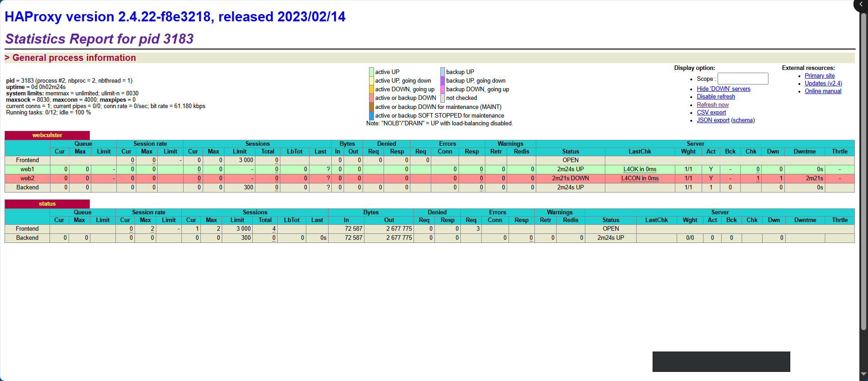The width and height of the screenshot is (868, 381).
Task: Open the CSV export link
Action: click(711, 113)
